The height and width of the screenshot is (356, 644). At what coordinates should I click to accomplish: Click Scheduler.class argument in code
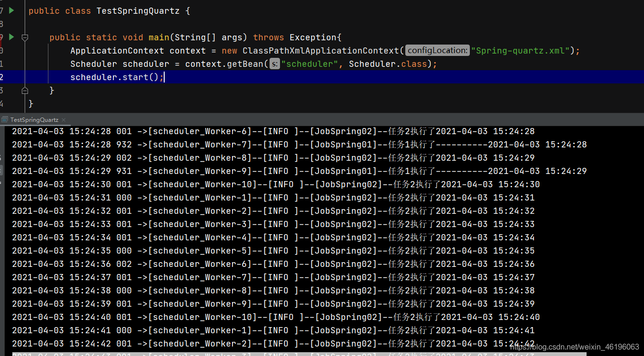pyautogui.click(x=388, y=64)
